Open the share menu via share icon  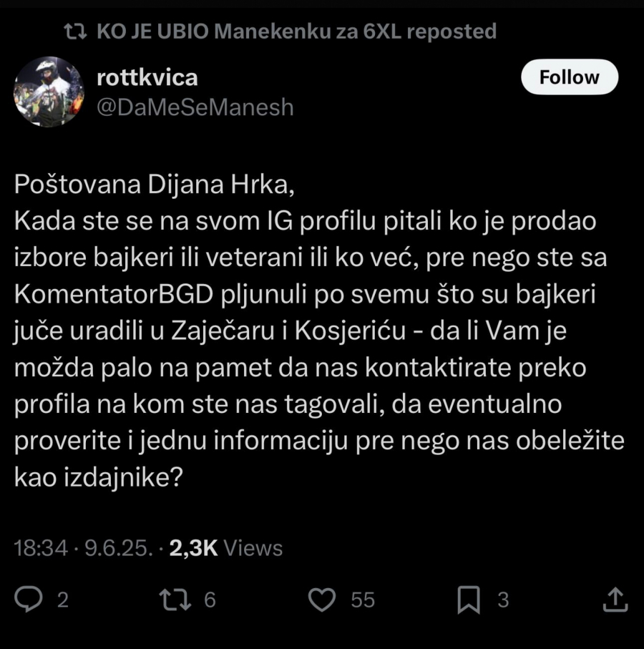coord(615,600)
